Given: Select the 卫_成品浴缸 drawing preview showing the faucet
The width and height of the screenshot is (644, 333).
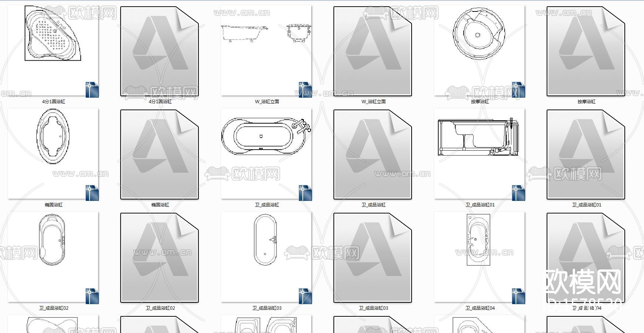Looking at the screenshot, I should coord(266,154).
